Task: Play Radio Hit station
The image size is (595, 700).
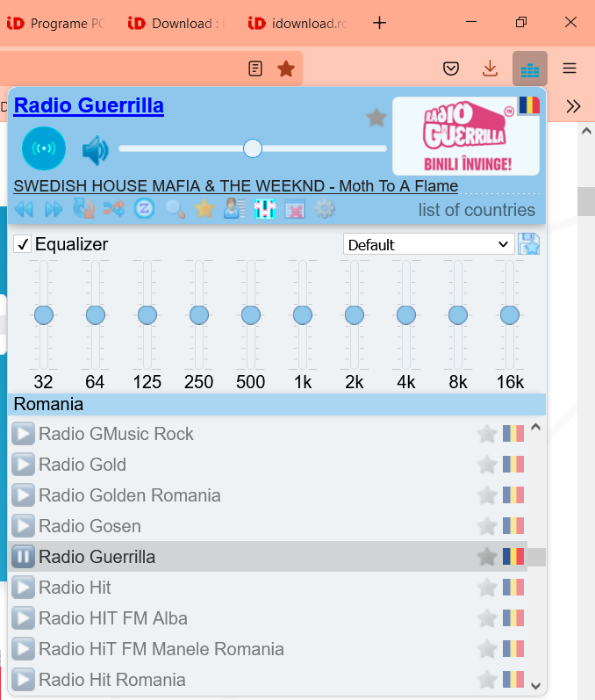Action: point(23,588)
